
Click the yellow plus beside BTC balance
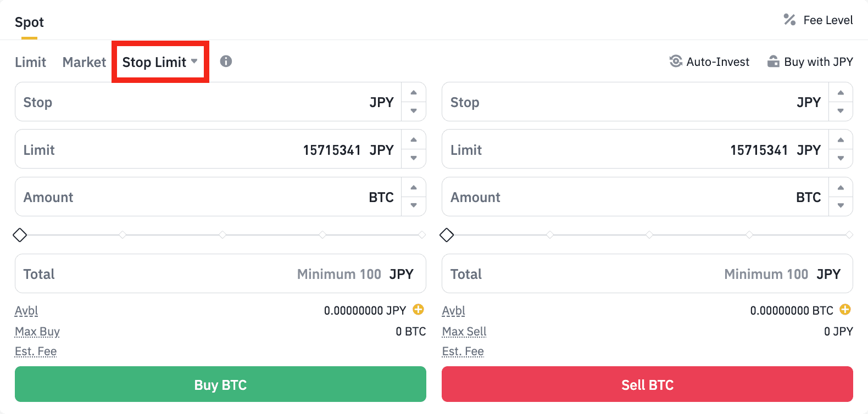845,310
